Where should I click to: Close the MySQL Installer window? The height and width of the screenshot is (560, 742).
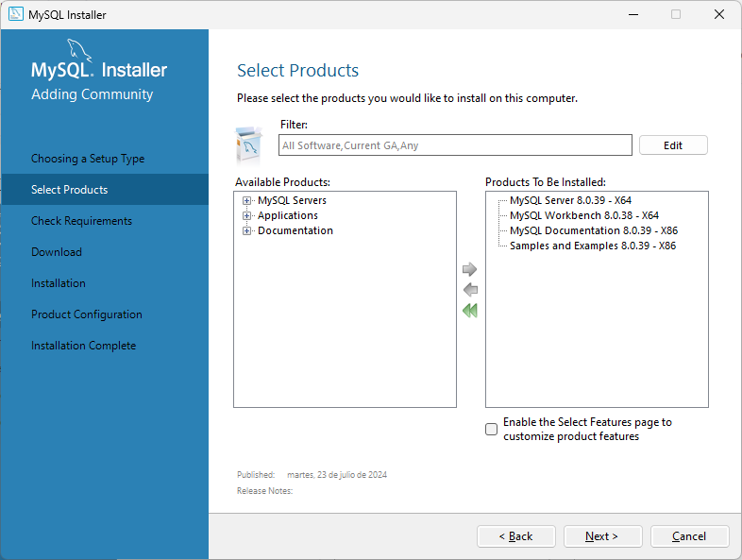[x=718, y=14]
